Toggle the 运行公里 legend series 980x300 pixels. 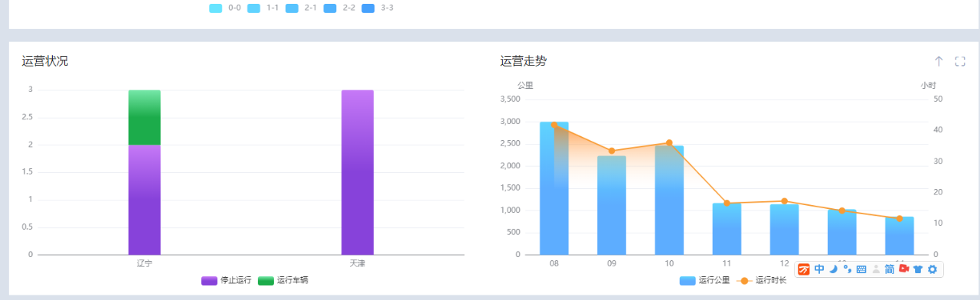pos(704,281)
